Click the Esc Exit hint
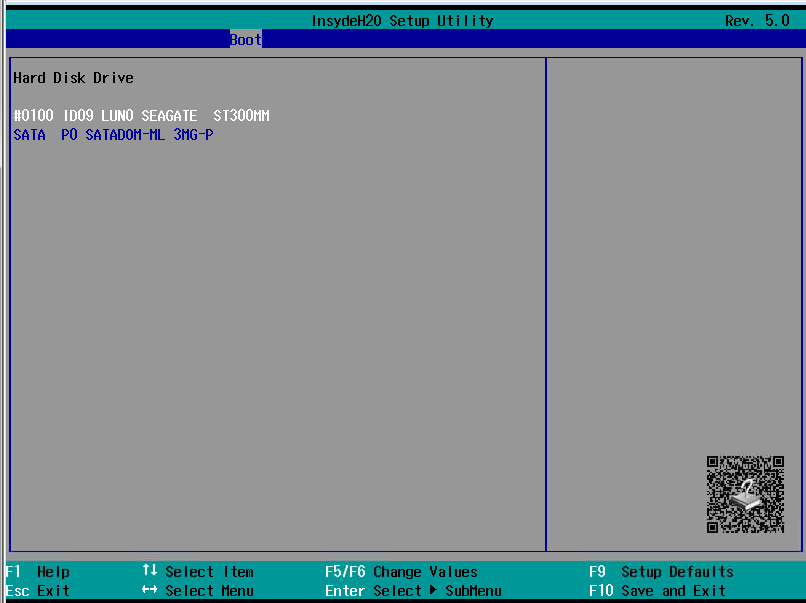 (x=38, y=591)
